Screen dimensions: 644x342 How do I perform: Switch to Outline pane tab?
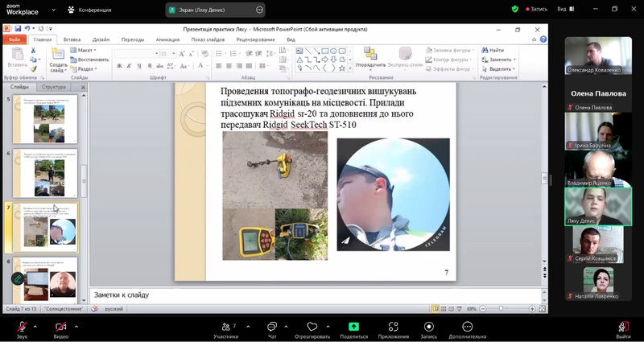click(x=54, y=87)
